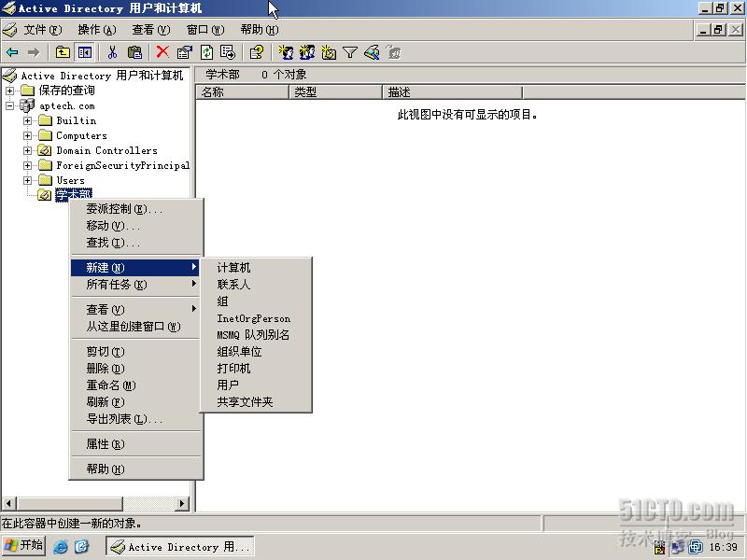Screen dimensions: 747x560
Task: Open the 所有任务(K) submenu
Action: [135, 285]
